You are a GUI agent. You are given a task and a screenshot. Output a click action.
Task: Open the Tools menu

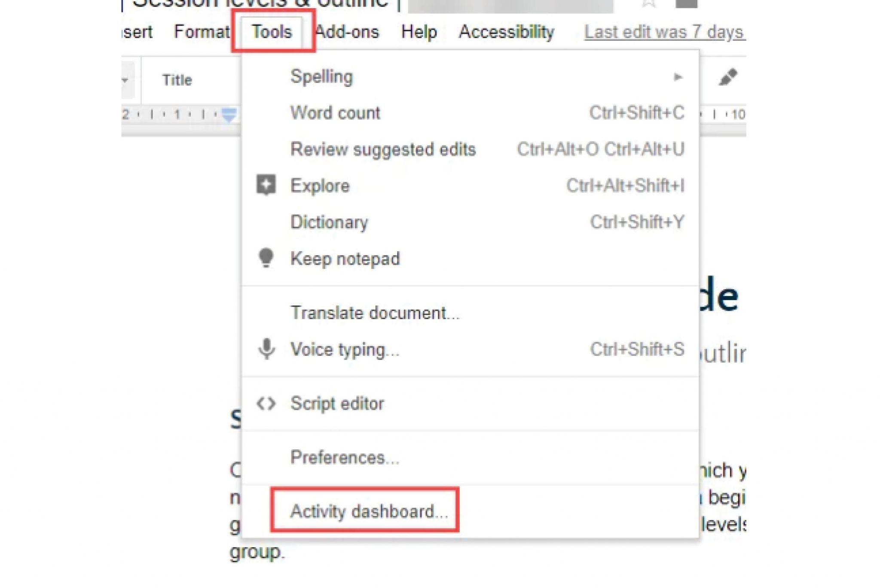click(272, 31)
